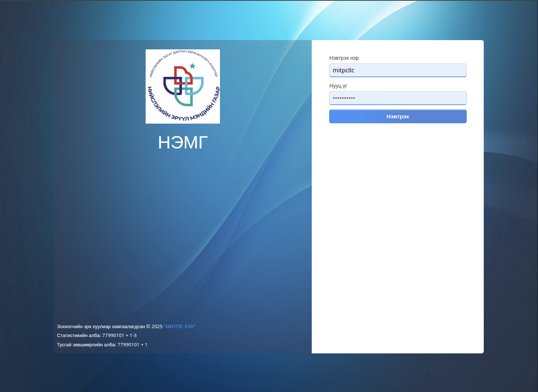Click the Нэвтрэх нэр field label
This screenshot has width=538, height=392.
point(344,58)
